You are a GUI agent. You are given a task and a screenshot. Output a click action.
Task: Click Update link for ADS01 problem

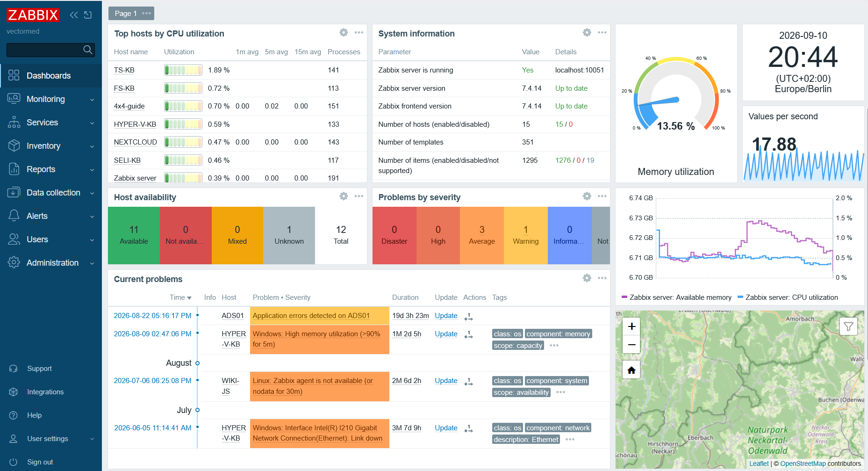point(446,316)
